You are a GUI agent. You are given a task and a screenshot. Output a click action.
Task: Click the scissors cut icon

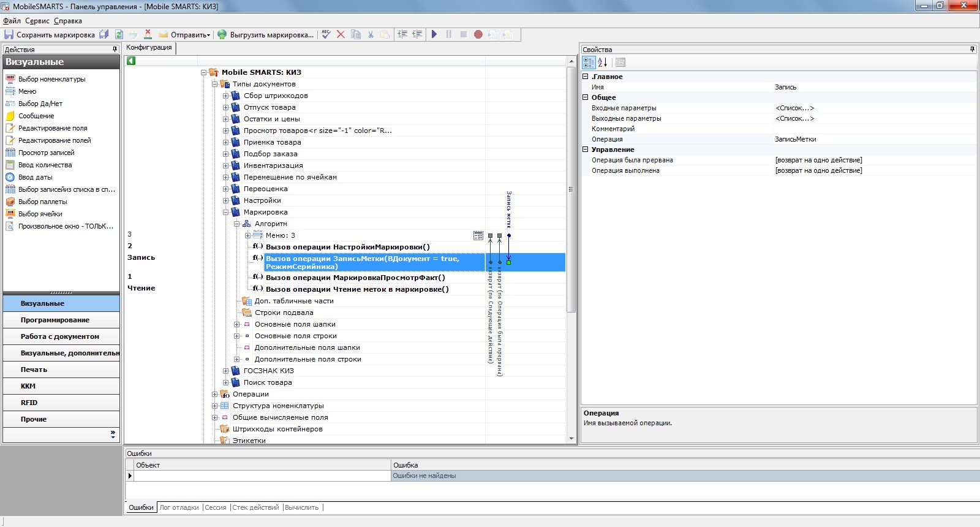[x=371, y=34]
